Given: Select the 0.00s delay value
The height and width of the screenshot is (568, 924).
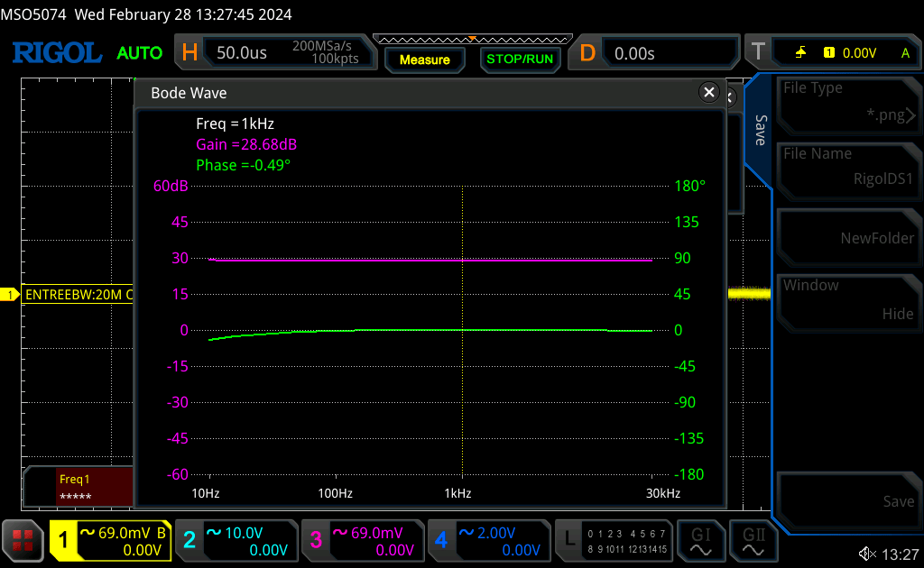Looking at the screenshot, I should click(x=634, y=53).
